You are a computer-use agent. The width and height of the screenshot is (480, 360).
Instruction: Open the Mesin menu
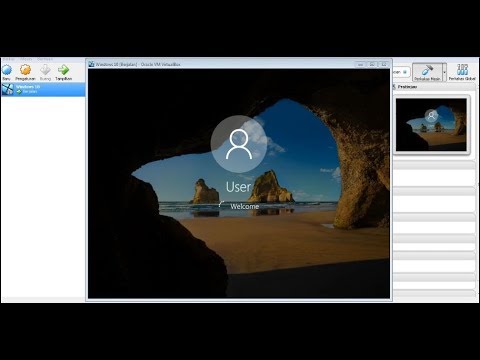(26, 59)
